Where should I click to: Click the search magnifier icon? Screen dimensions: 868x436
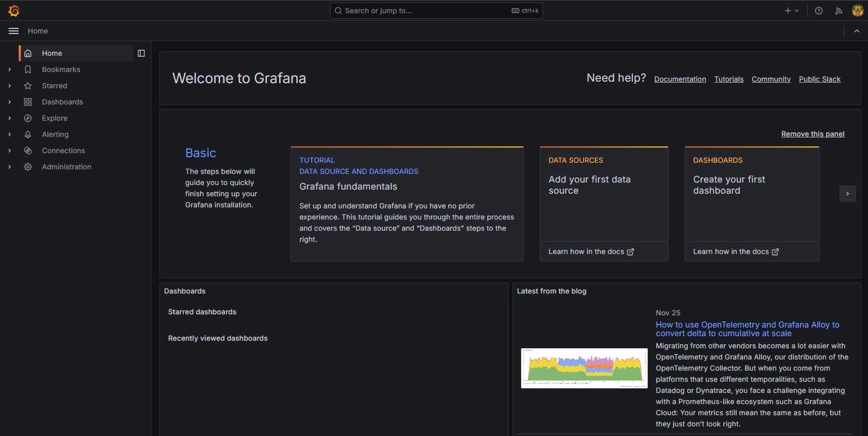coord(338,11)
